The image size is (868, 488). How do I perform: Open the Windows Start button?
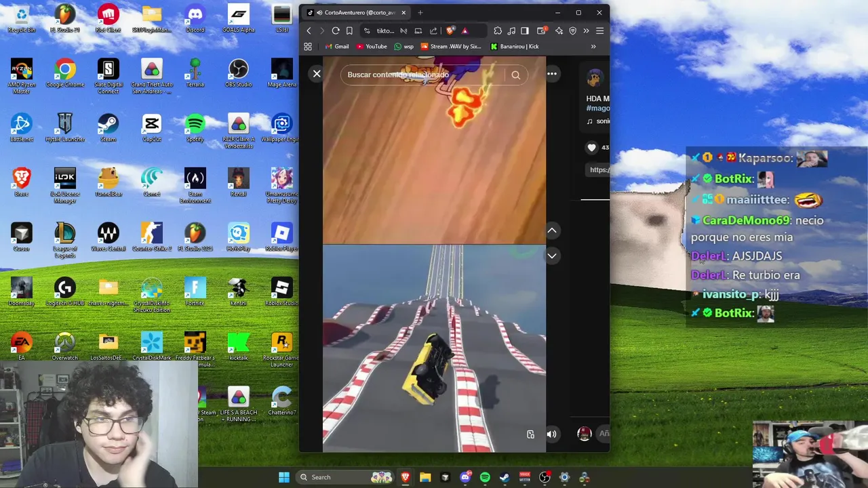click(x=284, y=477)
